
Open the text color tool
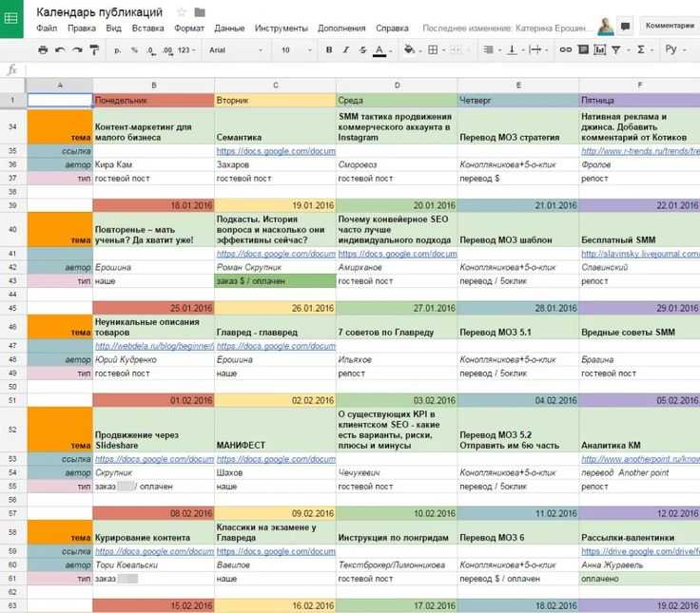click(x=379, y=50)
